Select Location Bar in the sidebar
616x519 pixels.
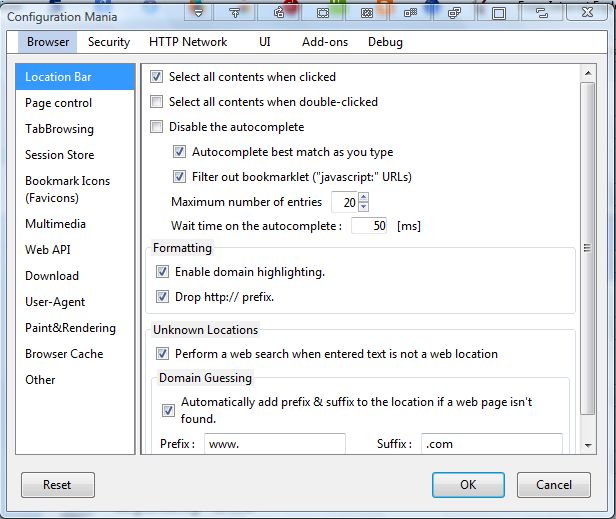(x=75, y=77)
